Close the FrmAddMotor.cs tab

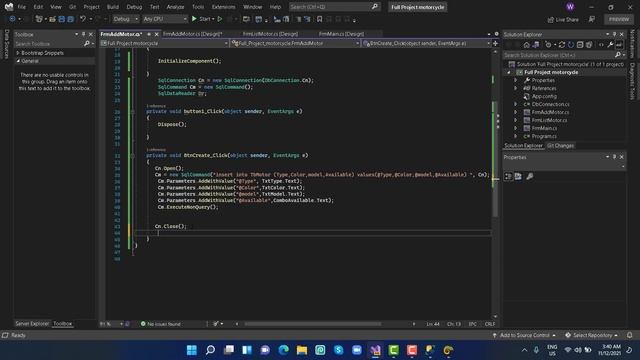point(156,34)
